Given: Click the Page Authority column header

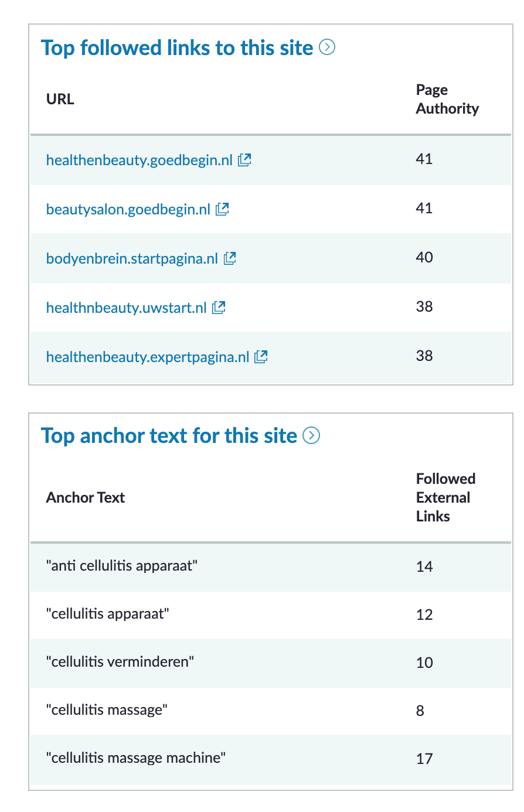Looking at the screenshot, I should tap(447, 99).
